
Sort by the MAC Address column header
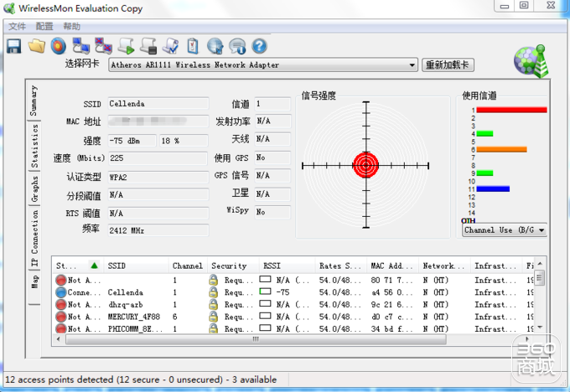pyautogui.click(x=392, y=266)
